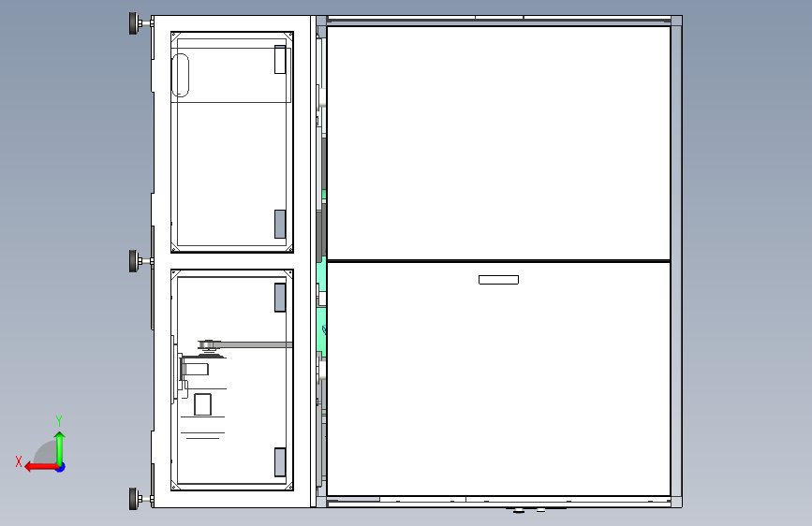Select the small square part below the motor bracket

point(202,404)
